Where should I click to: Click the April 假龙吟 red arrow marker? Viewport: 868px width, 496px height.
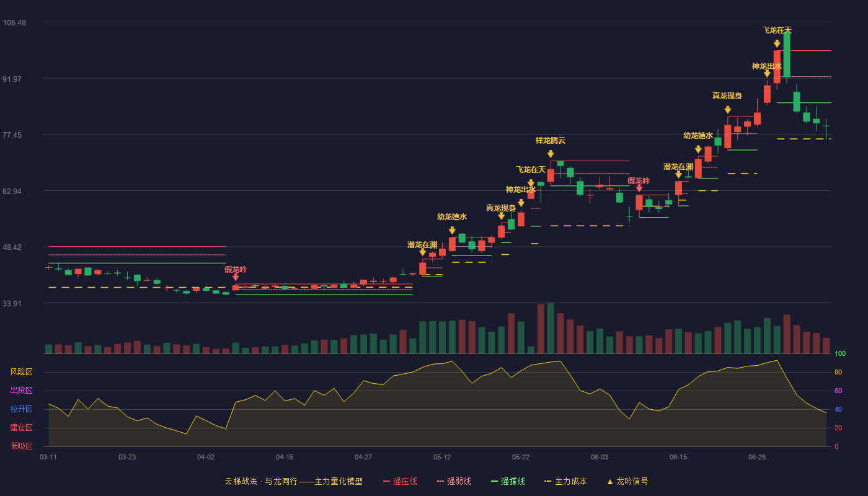pos(236,277)
